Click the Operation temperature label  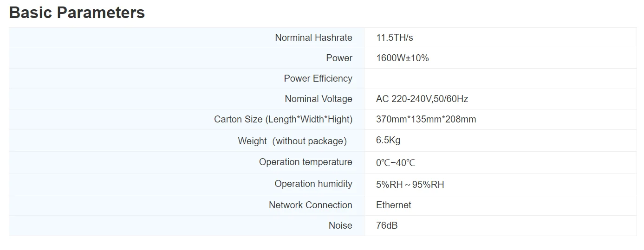pos(305,162)
